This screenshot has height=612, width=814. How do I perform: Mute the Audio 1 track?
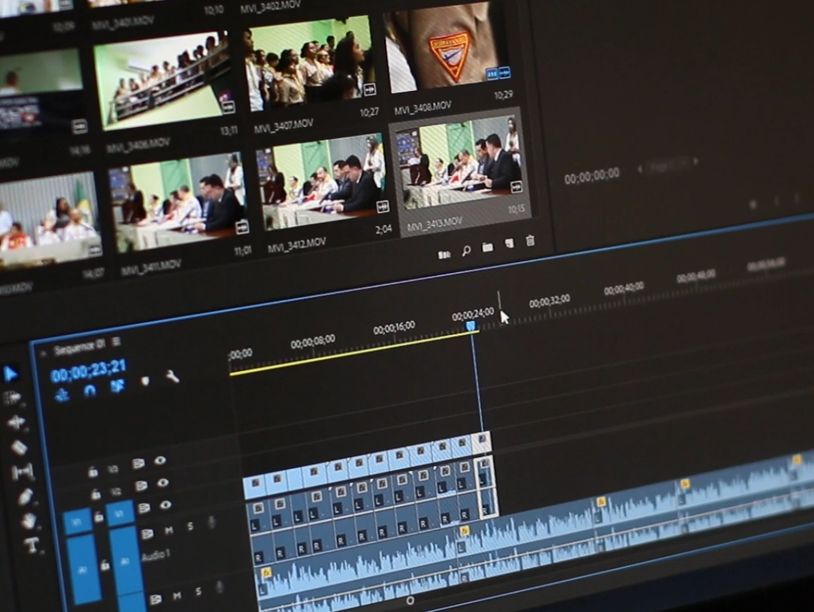tap(169, 530)
